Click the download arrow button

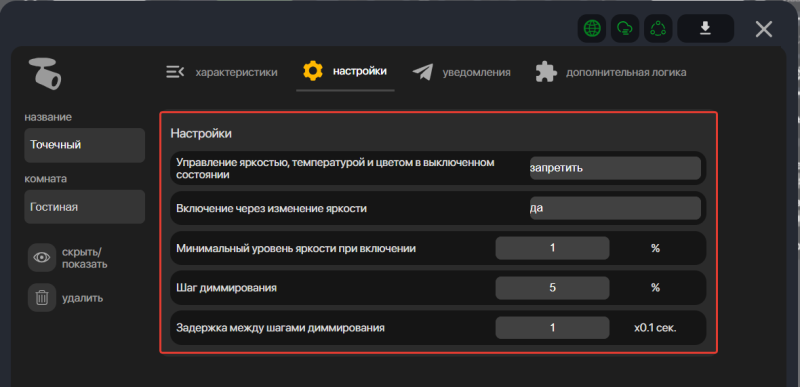pyautogui.click(x=705, y=29)
